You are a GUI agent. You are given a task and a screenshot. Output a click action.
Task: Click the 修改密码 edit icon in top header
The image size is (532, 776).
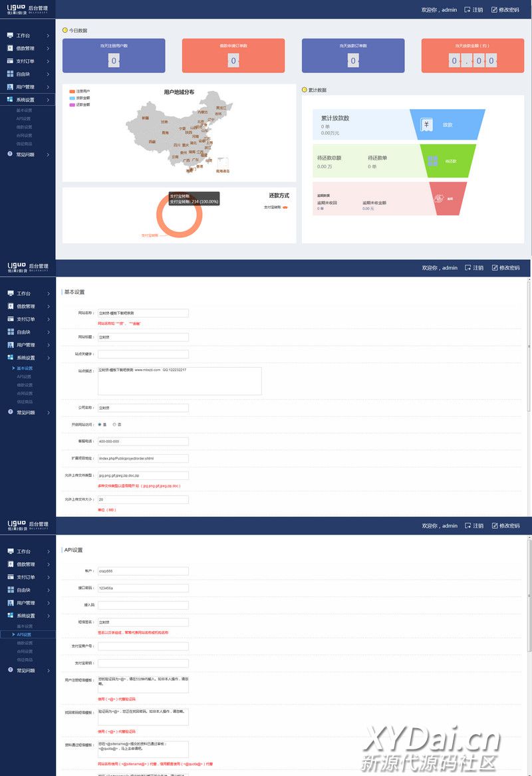tap(494, 10)
